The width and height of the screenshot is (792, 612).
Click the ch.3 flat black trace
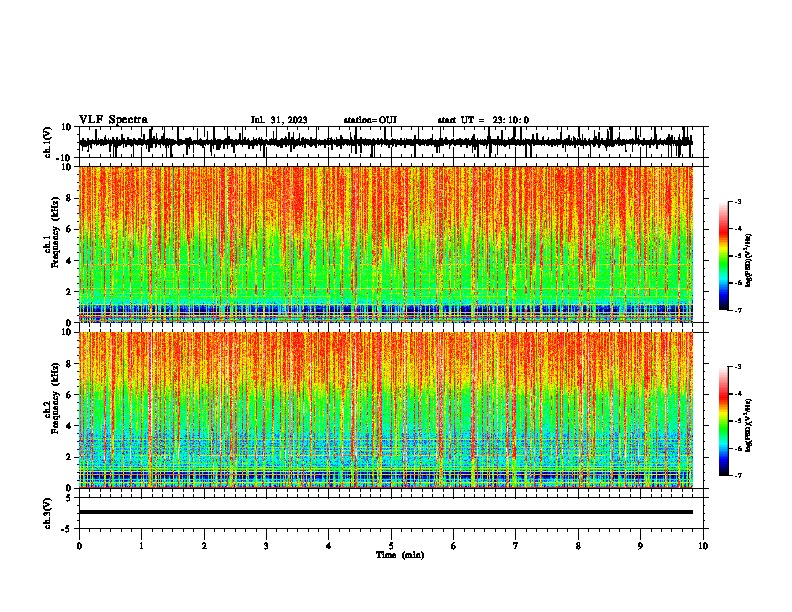point(385,512)
